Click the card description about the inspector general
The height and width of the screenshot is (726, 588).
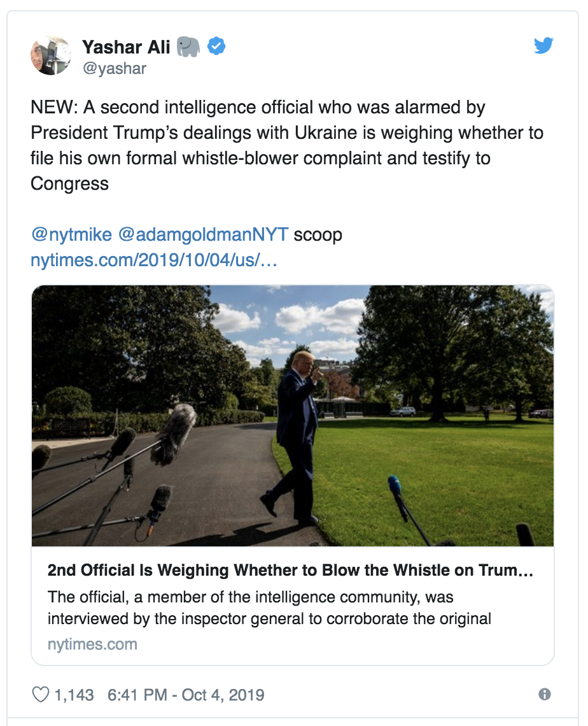pyautogui.click(x=269, y=608)
